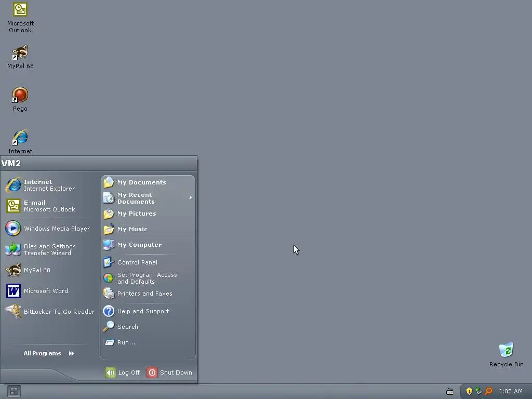
Task: Click the 'Microsoft Outlook' subtitle in Start menu
Action: pyautogui.click(x=49, y=209)
